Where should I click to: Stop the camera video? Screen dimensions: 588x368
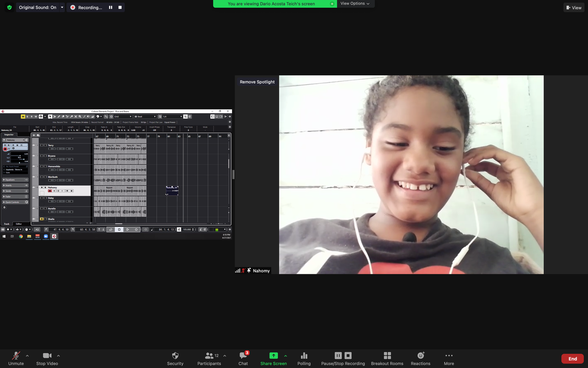tap(47, 355)
